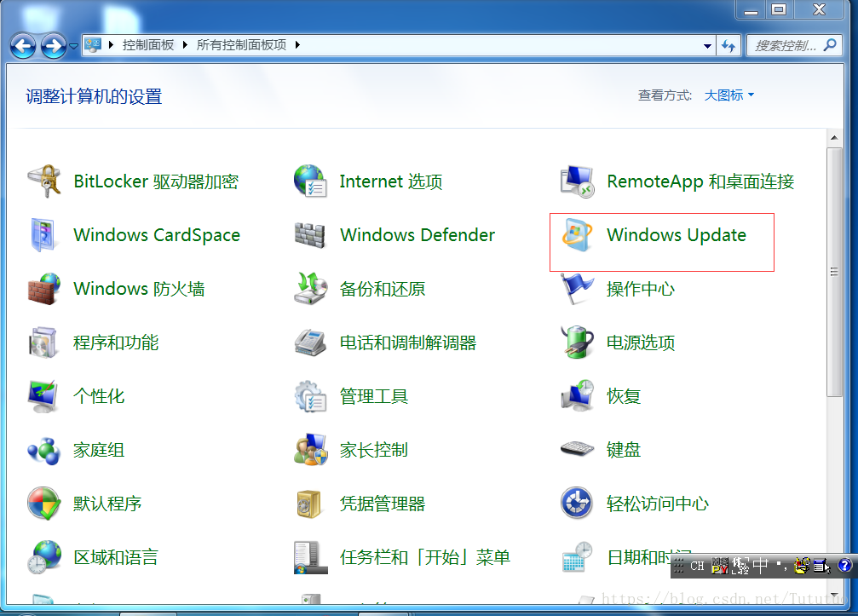
Task: Open the 电话和调制解调器 icon
Action: 310,342
